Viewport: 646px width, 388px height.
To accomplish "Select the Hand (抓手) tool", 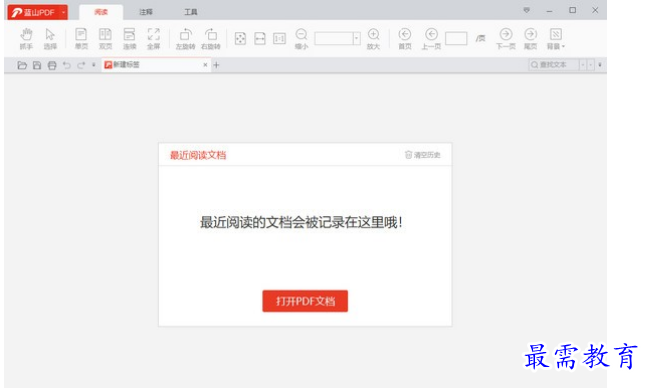I will point(26,39).
